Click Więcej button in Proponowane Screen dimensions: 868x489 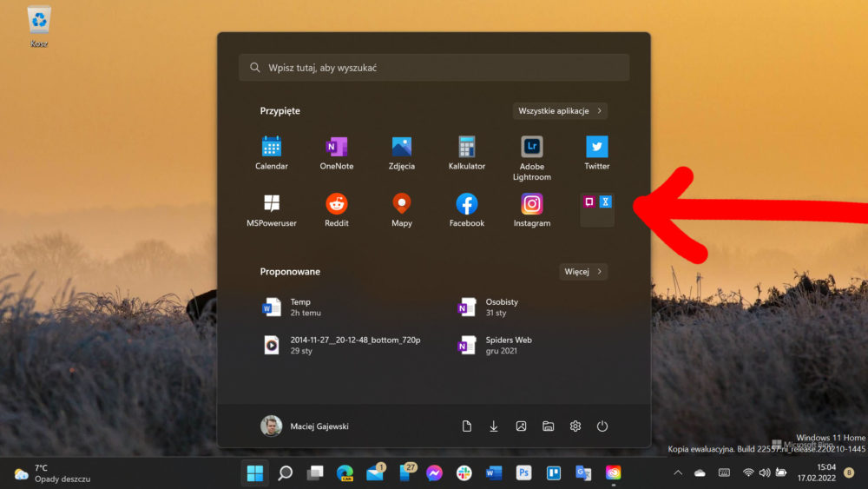583,271
